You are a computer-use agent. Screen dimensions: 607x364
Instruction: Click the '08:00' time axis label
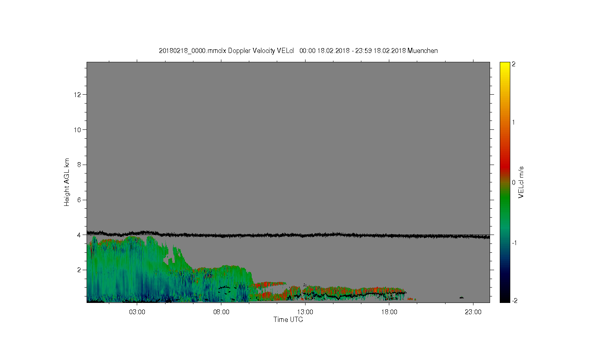221,312
